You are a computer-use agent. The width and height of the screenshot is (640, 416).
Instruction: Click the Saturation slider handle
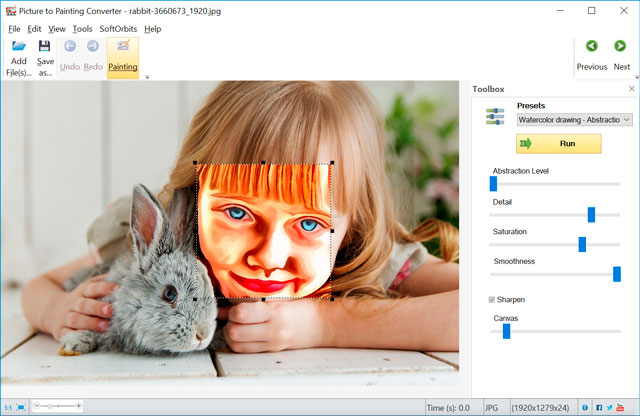tap(582, 244)
